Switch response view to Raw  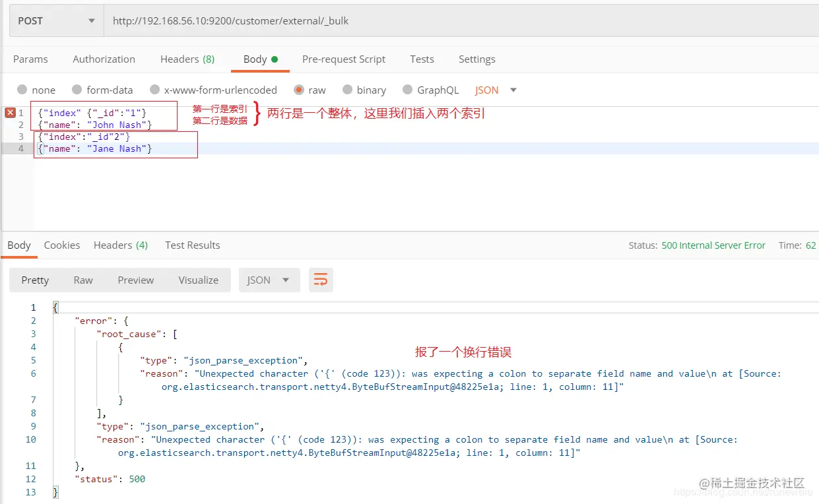(x=83, y=280)
